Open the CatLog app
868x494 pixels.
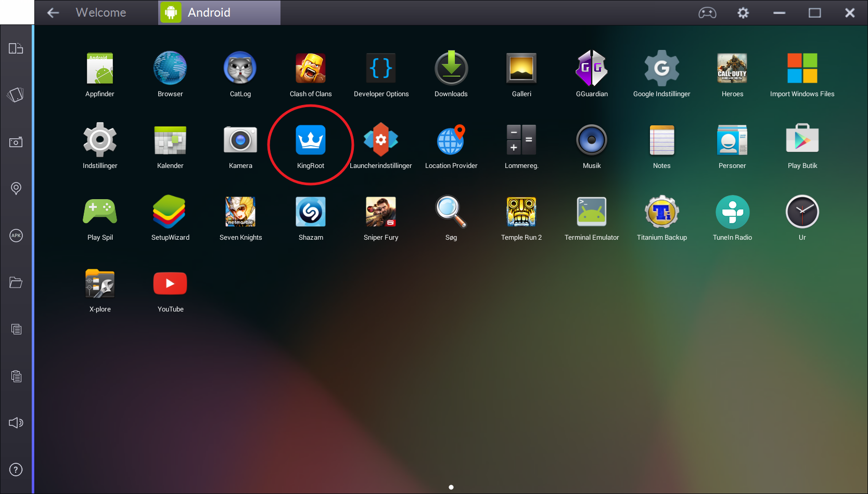(240, 68)
